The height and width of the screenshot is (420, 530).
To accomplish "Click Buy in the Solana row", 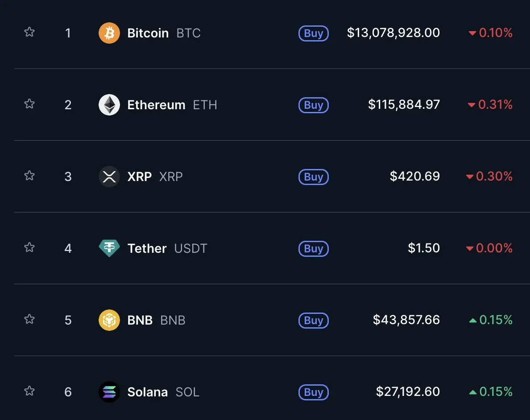I will (x=314, y=392).
